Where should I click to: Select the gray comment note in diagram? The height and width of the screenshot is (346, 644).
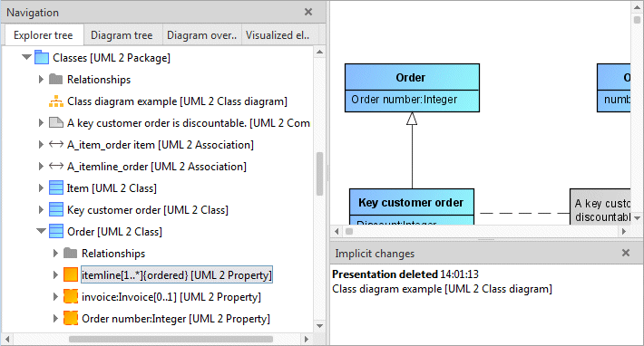[600, 207]
